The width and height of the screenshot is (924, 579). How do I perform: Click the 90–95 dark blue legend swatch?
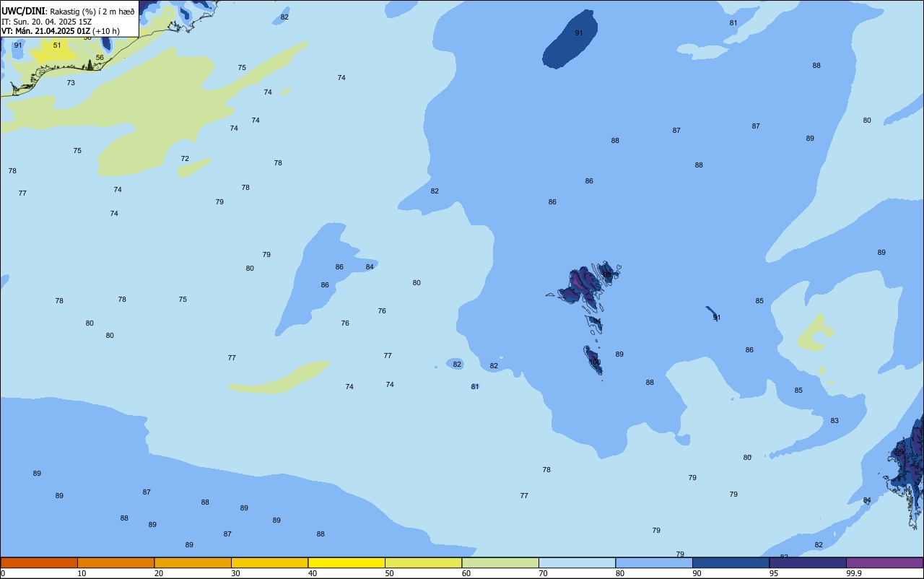(x=731, y=562)
